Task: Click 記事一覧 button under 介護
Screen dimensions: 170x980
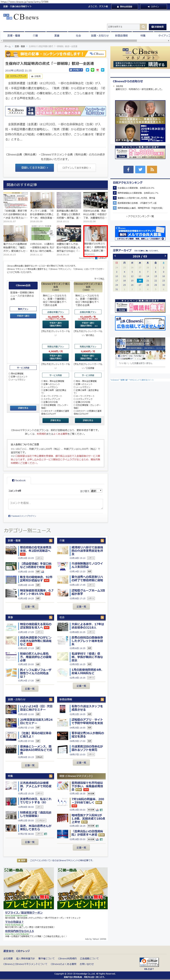Action: pos(81,607)
